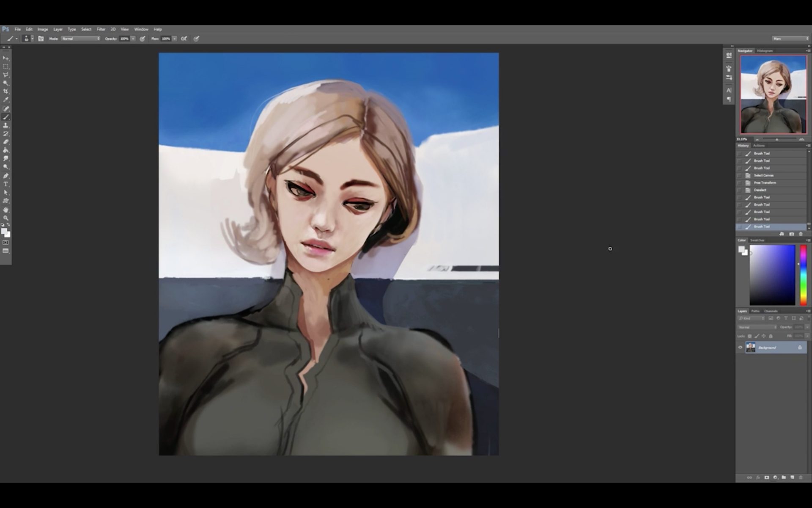The width and height of the screenshot is (812, 508).
Task: Toggle Quick Mask mode
Action: (x=6, y=243)
